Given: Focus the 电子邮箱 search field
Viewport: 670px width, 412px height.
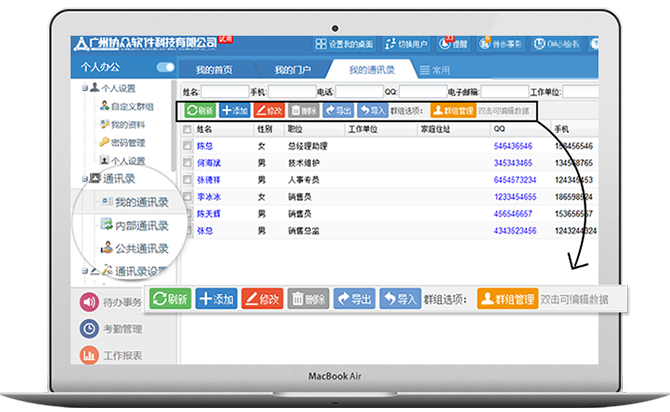Looking at the screenshot, I should [505, 91].
